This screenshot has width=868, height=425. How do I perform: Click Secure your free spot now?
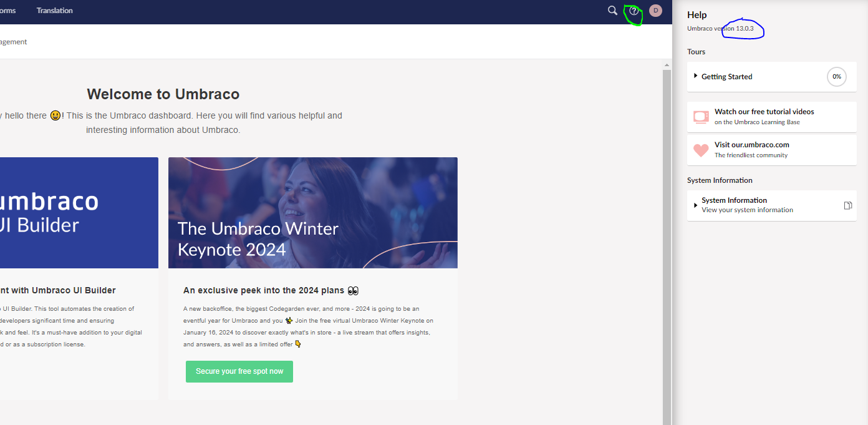coord(239,371)
